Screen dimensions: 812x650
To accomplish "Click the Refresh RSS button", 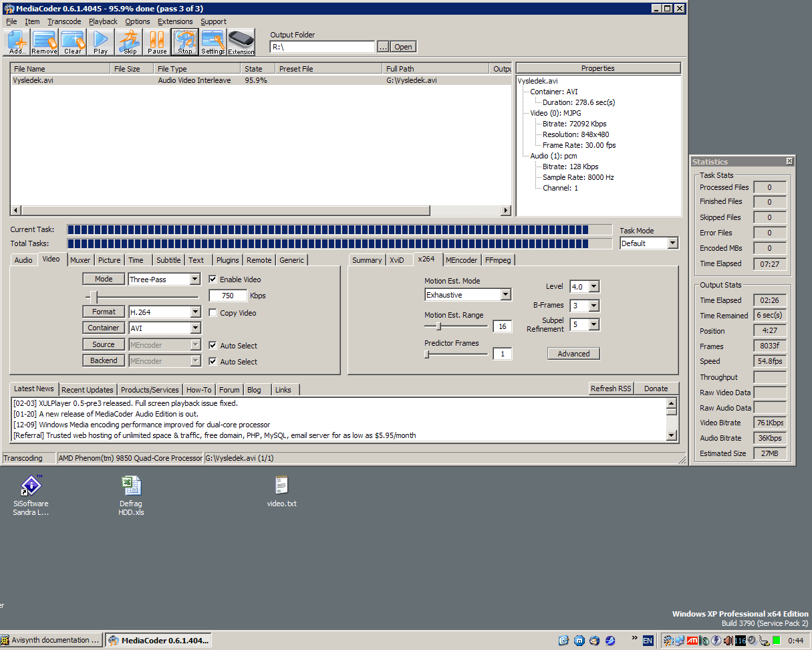I will pyautogui.click(x=611, y=389).
